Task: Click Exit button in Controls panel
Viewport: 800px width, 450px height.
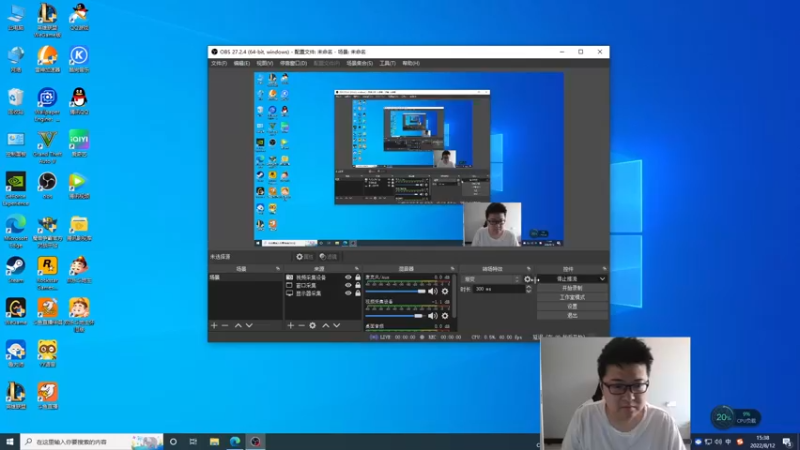Action: (572, 316)
